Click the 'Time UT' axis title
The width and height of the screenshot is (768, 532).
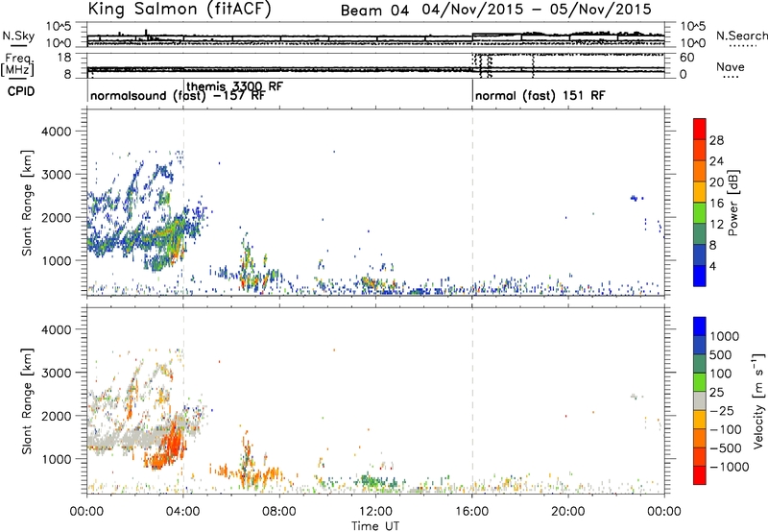[x=375, y=526]
